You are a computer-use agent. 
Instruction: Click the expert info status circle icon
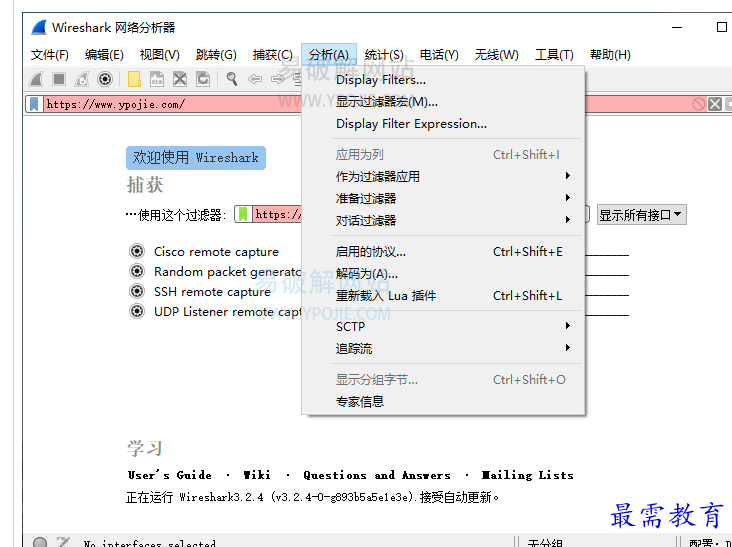[40, 542]
